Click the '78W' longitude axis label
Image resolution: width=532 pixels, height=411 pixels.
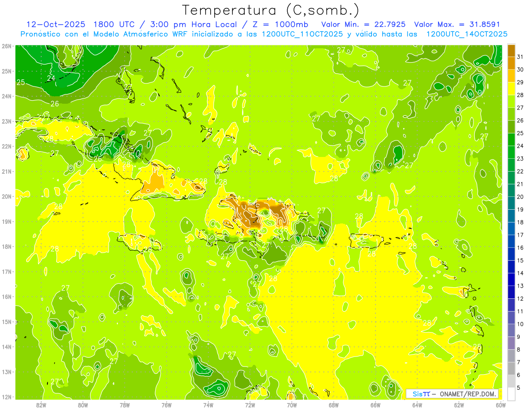click(125, 405)
